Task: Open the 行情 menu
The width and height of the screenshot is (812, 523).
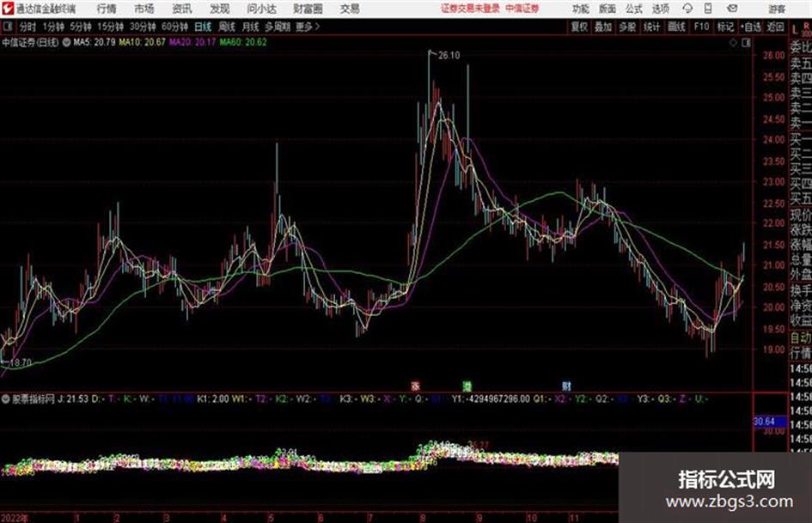Action: click(107, 9)
